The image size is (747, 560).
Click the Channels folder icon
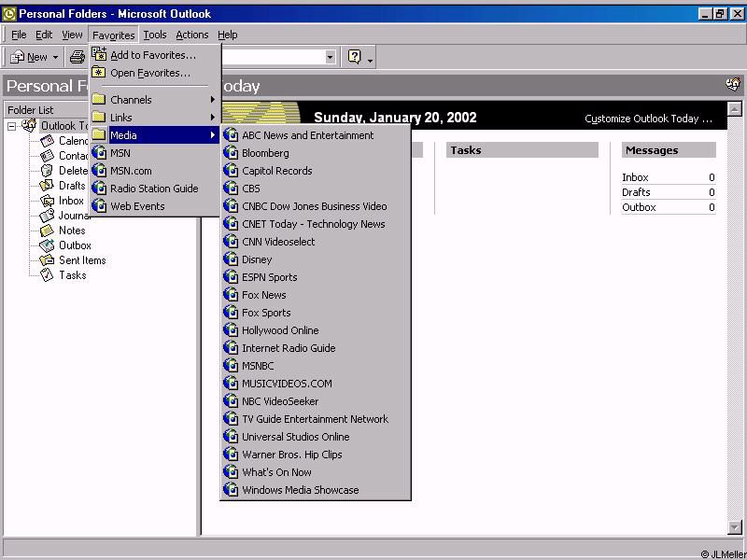point(99,99)
